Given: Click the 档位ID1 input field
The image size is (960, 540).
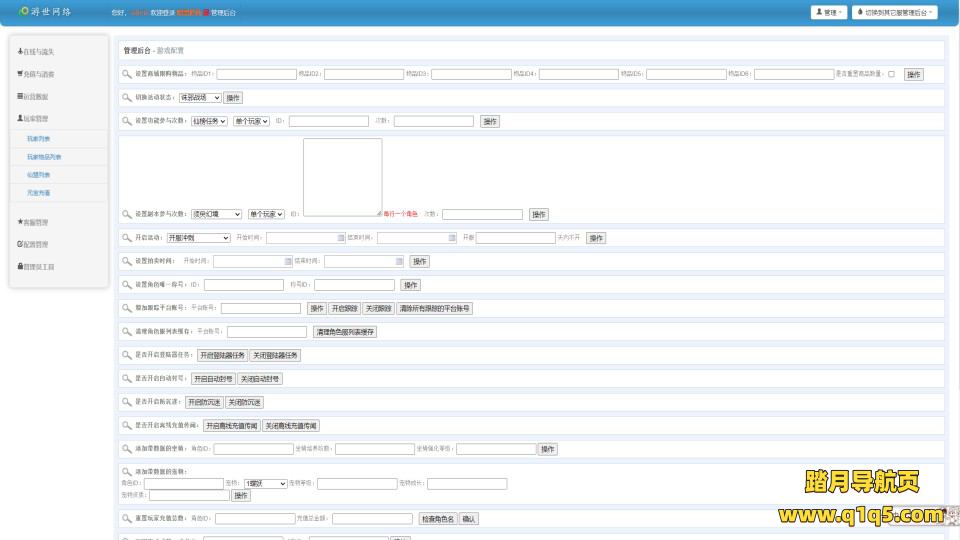Looking at the screenshot, I should 256,74.
